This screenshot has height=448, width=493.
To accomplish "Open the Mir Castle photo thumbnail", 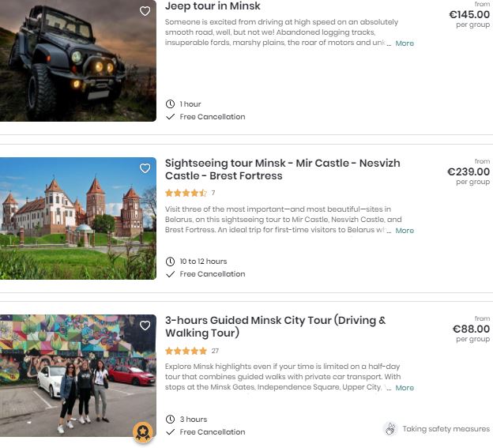I will (x=77, y=218).
